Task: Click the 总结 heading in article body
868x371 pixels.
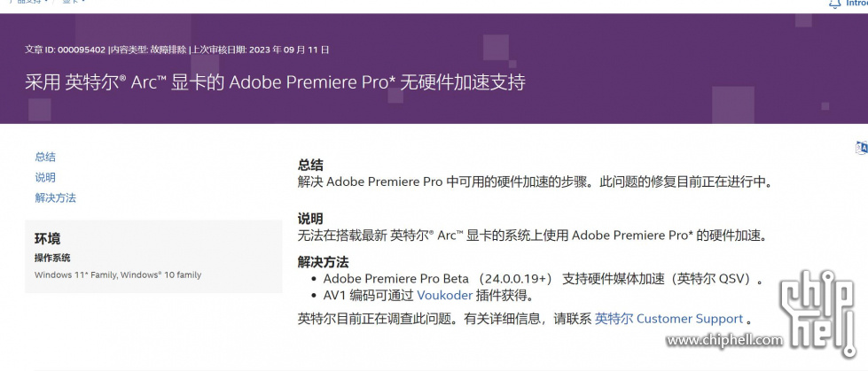Action: click(x=310, y=166)
